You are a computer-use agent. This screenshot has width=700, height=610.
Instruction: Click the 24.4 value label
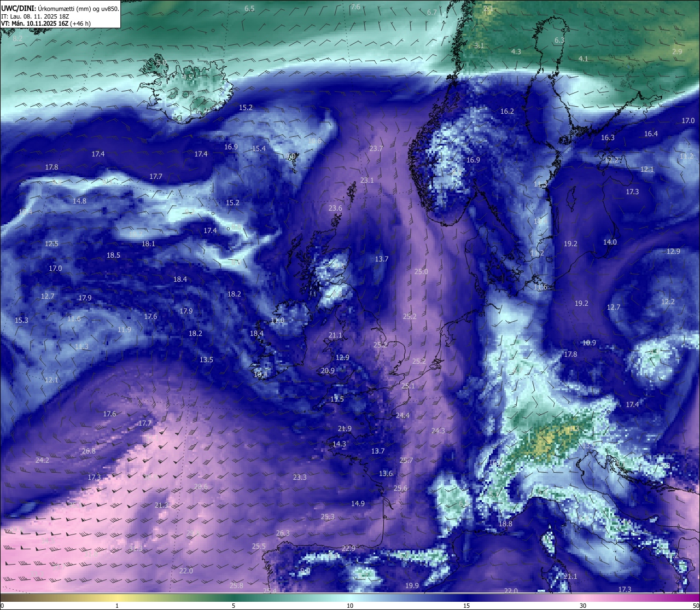402,416
